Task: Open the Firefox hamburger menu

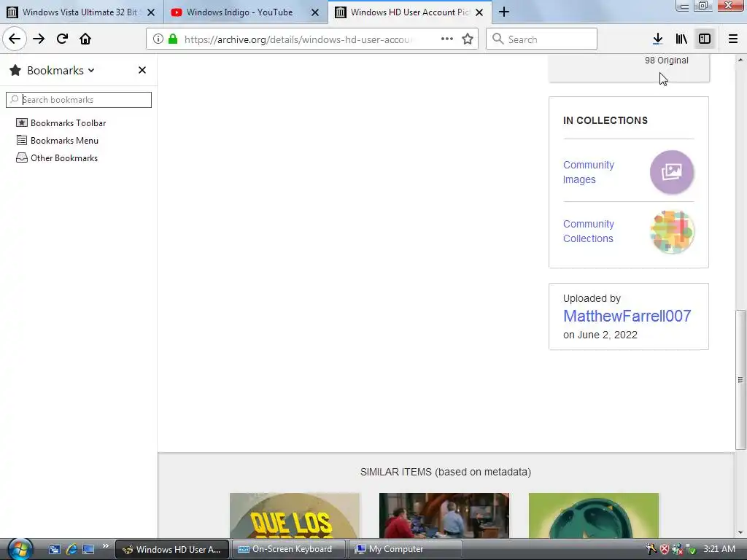Action: [x=733, y=39]
